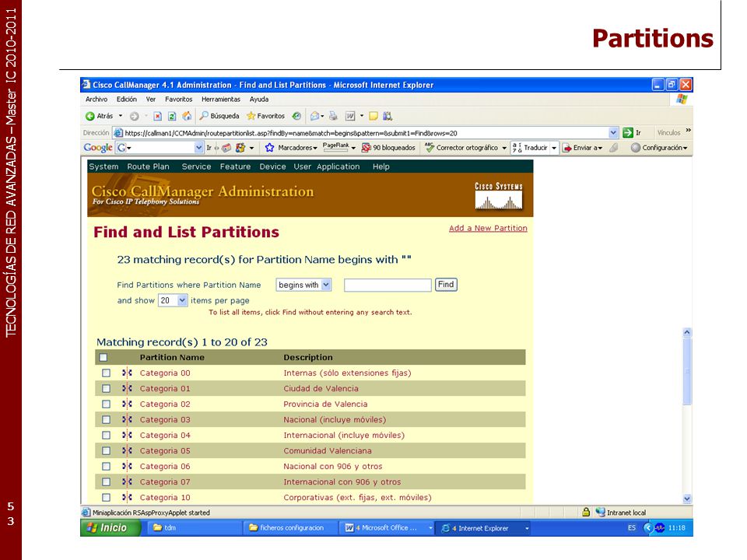747x560 pixels.
Task: Open the items per page dropdown
Action: (173, 300)
